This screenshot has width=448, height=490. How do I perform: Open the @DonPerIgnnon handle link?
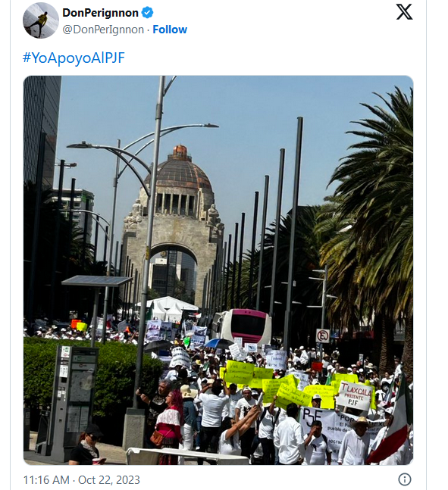103,30
